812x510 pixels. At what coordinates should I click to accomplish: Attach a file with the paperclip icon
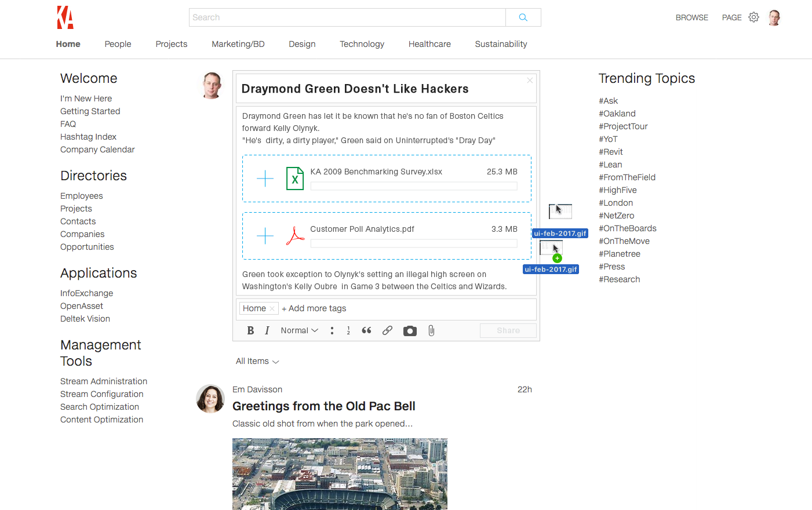[431, 330]
